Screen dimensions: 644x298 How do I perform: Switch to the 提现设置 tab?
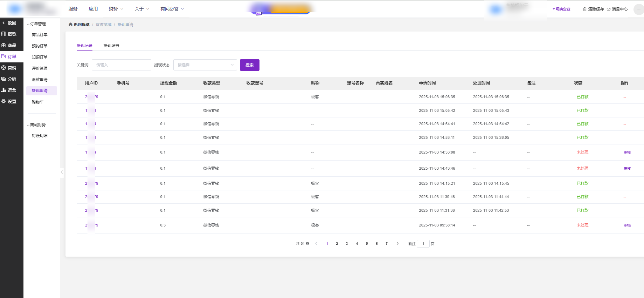111,46
